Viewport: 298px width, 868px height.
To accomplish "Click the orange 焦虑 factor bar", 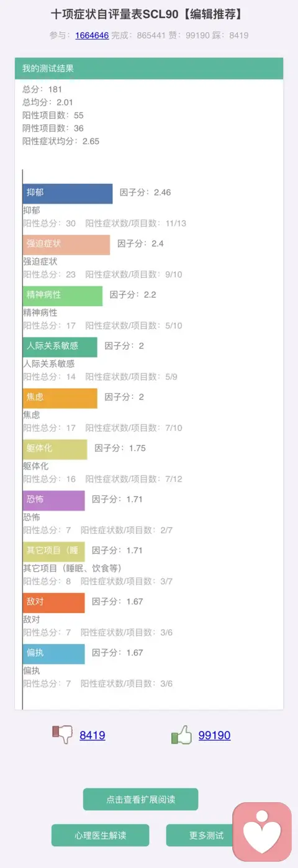I will (x=60, y=398).
